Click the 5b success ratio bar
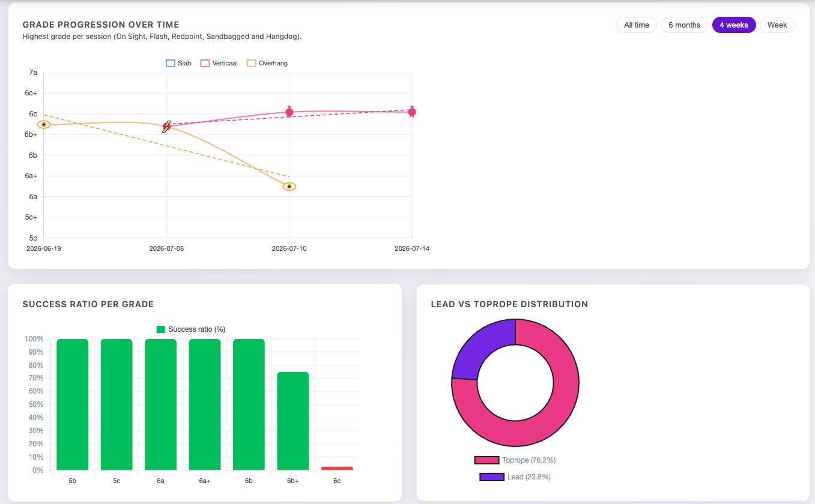The height and width of the screenshot is (504, 815). [73, 404]
